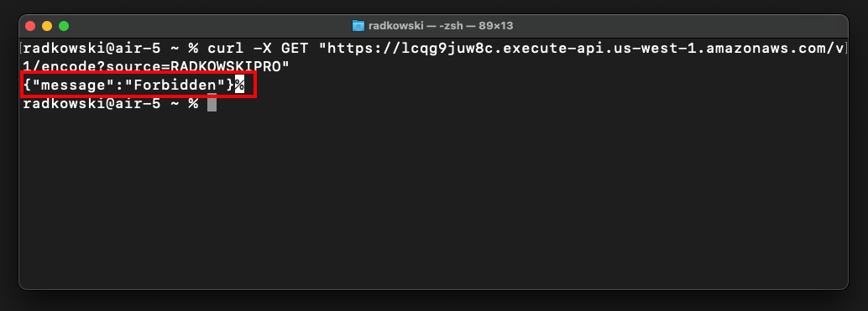Click the empty terminal area below the prompt
This screenshot has height=311, width=868.
[x=433, y=199]
